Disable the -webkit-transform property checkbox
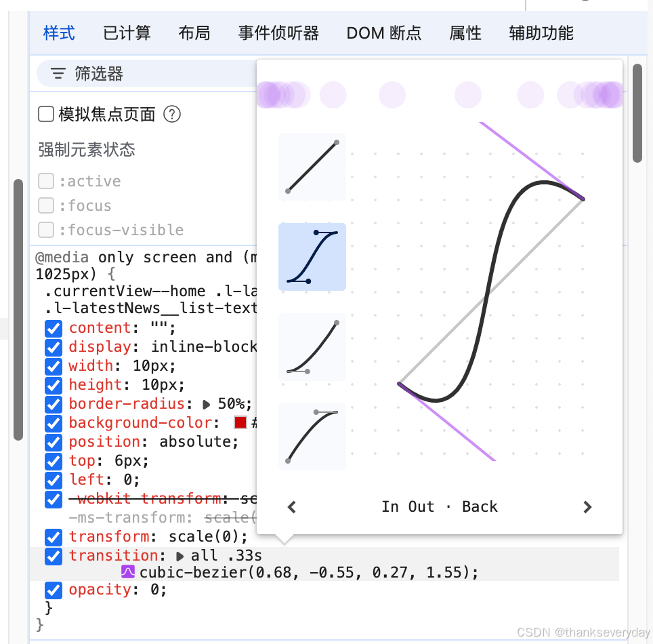The height and width of the screenshot is (644, 653). [54, 499]
